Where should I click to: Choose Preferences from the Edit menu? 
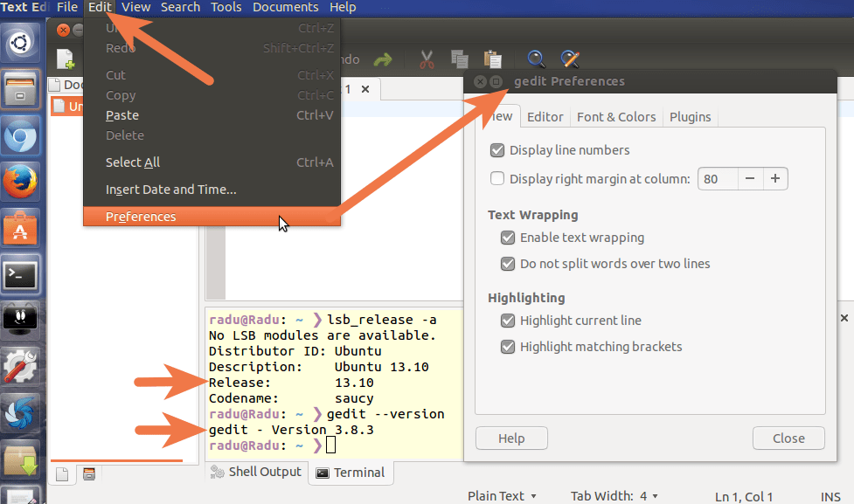212,217
